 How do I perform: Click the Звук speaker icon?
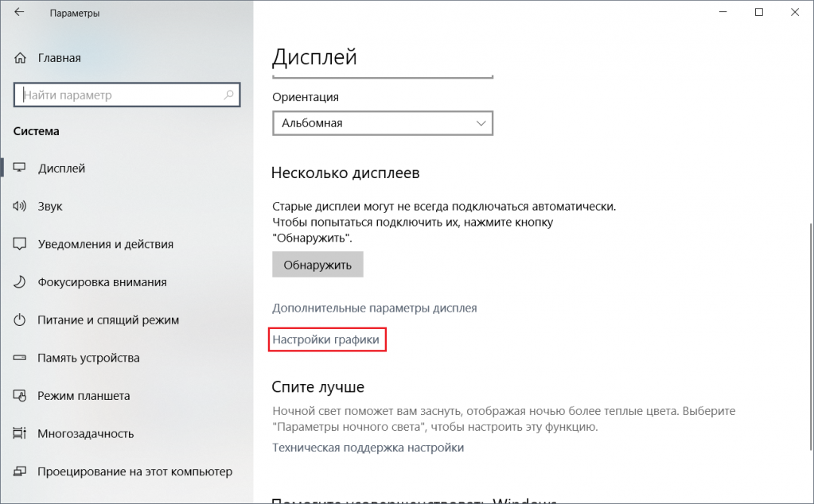pos(21,207)
